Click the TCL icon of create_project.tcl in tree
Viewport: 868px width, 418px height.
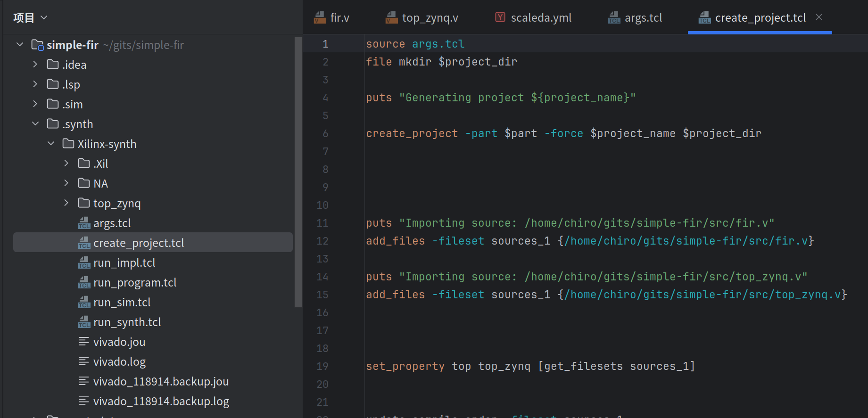(84, 243)
